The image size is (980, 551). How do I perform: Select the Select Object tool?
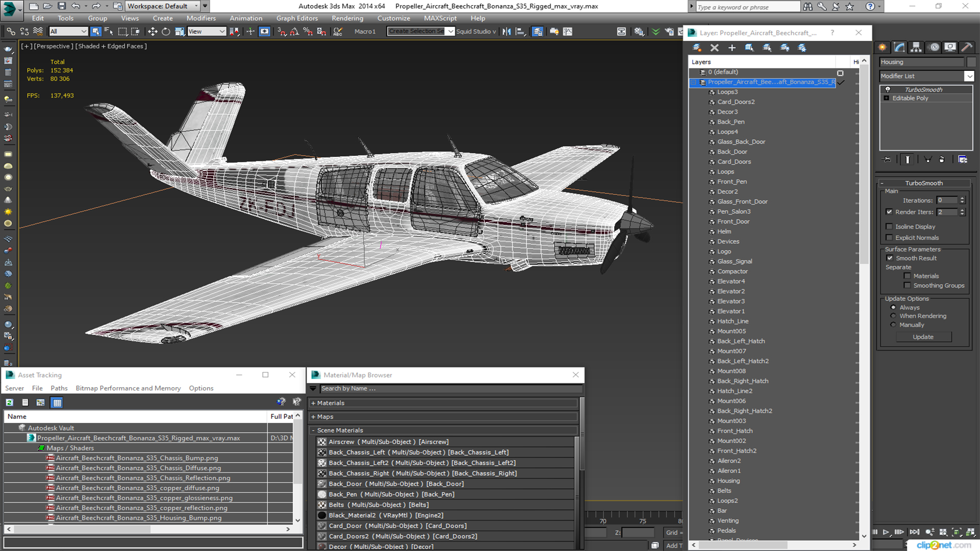95,32
